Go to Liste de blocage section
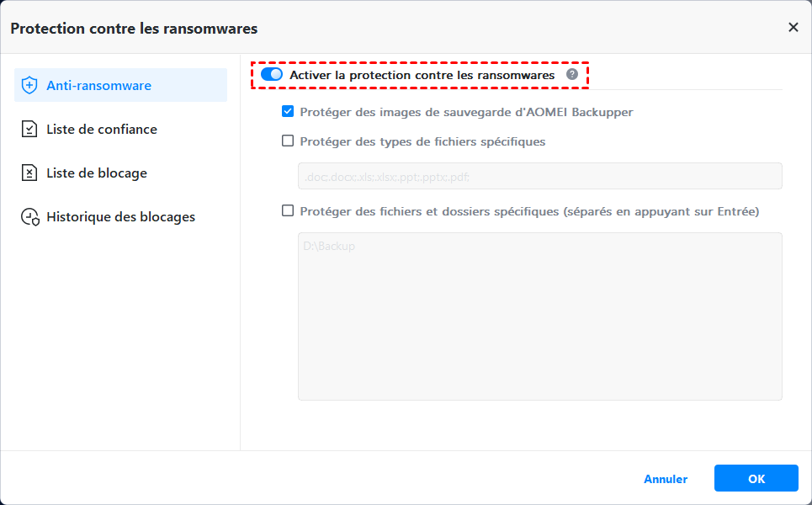 [97, 173]
